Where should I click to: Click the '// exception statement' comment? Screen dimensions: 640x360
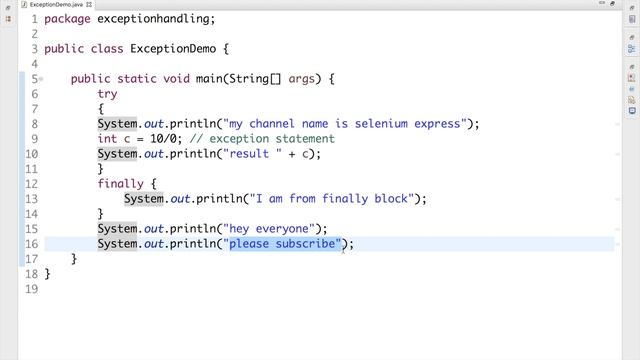[x=262, y=138]
